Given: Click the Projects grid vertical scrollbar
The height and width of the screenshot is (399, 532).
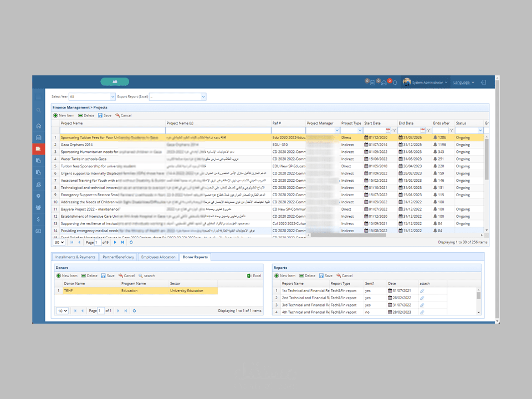Looking at the screenshot, I should tap(487, 159).
